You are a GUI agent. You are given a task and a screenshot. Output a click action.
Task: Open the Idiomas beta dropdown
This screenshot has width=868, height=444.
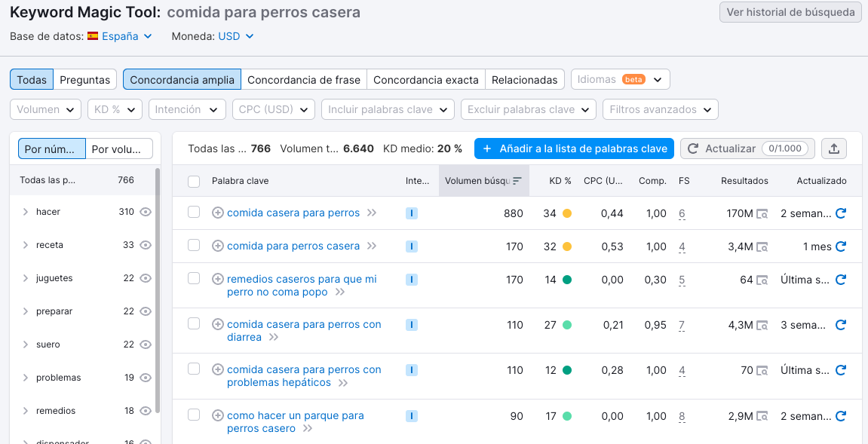tap(620, 78)
